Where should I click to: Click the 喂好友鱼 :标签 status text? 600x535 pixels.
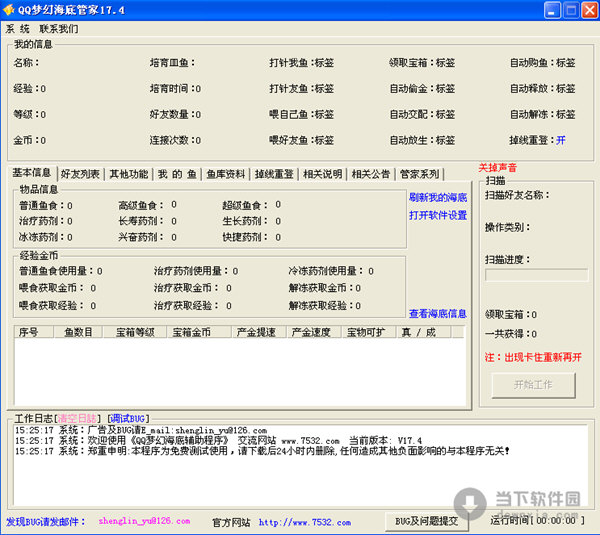[x=302, y=140]
